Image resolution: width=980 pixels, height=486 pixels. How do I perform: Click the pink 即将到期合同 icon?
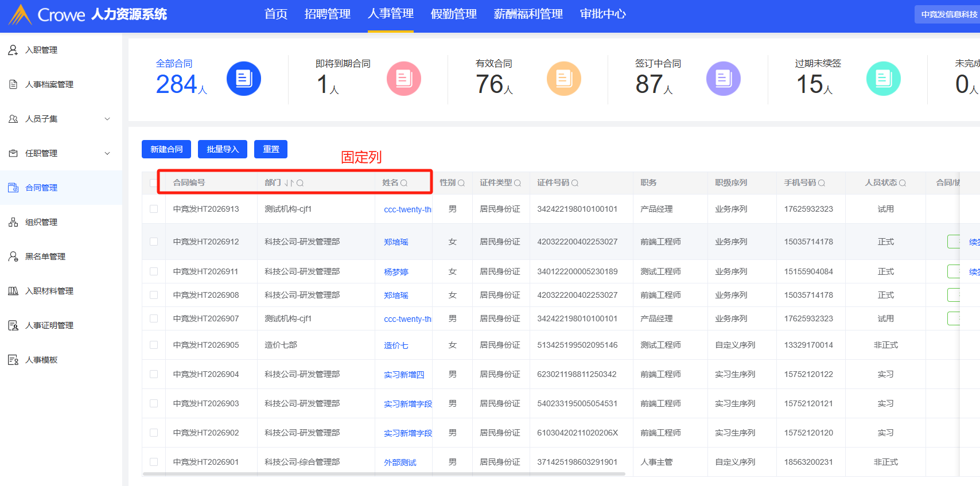click(x=404, y=79)
